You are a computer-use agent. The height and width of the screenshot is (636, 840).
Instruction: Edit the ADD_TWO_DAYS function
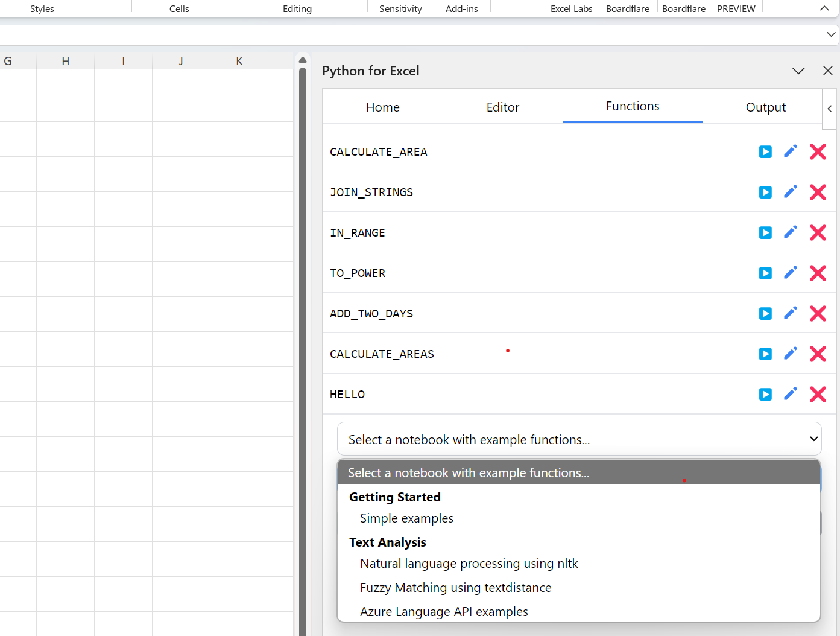791,313
